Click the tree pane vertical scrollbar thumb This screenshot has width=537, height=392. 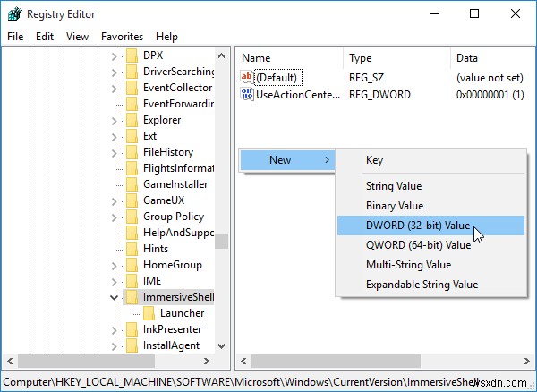pyautogui.click(x=222, y=241)
